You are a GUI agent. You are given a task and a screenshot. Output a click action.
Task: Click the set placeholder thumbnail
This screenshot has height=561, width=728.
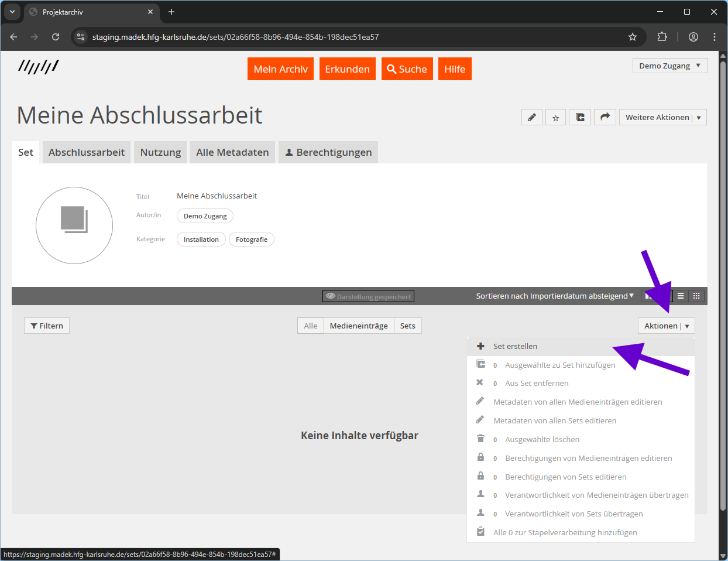pos(74,225)
